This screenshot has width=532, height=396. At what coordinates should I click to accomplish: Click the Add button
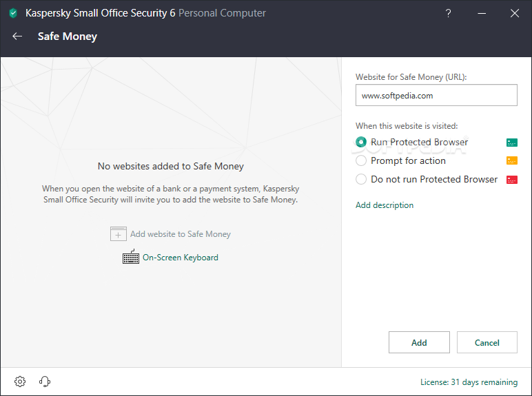(x=419, y=342)
